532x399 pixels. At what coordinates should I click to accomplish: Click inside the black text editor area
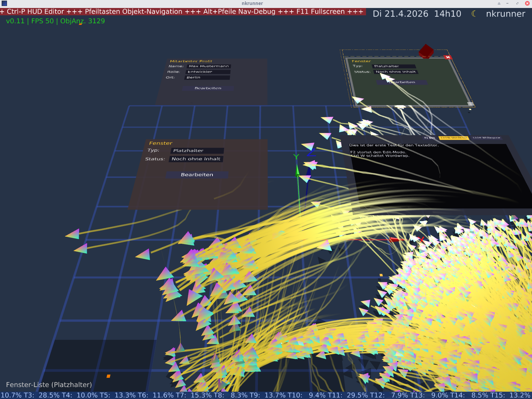tap(432, 180)
